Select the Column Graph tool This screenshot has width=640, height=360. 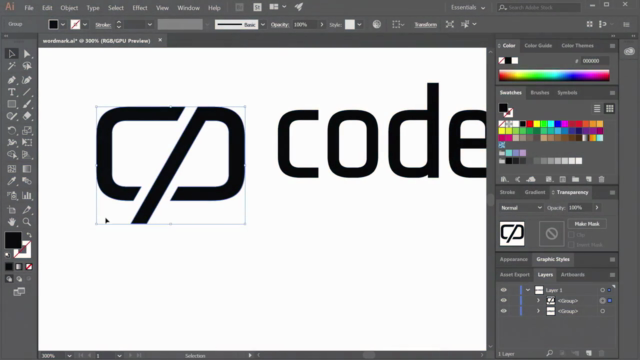coord(27,196)
